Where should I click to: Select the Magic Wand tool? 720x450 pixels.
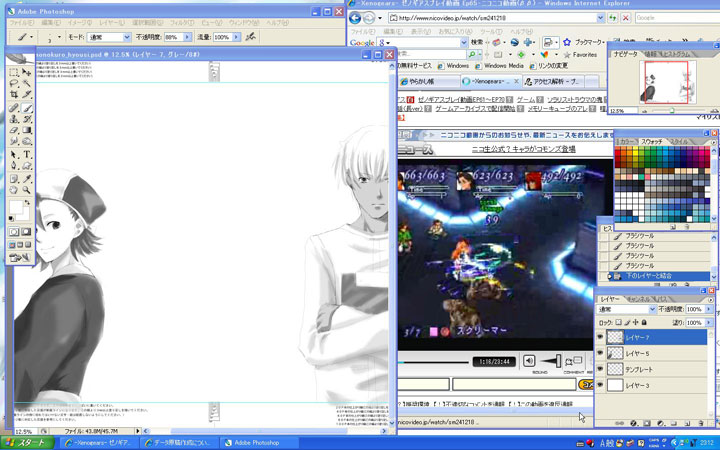(x=27, y=84)
